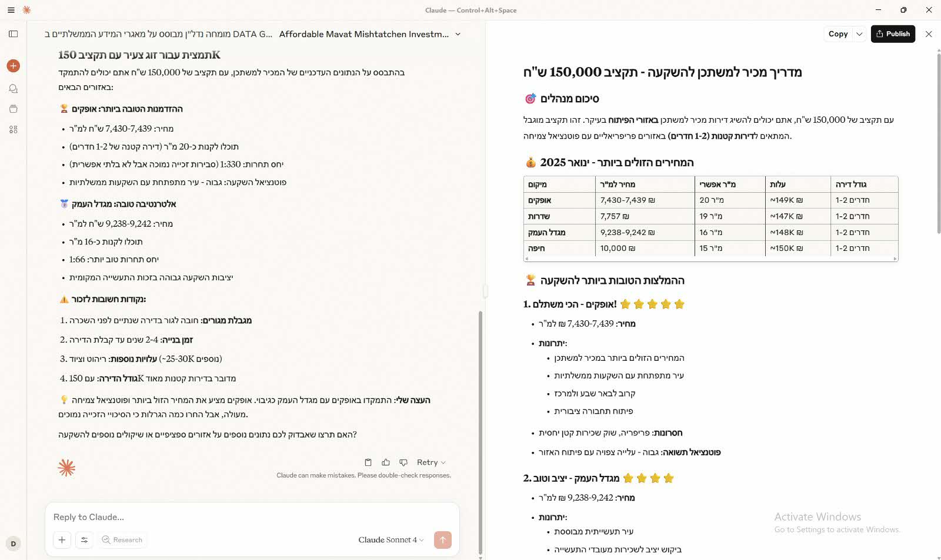The height and width of the screenshot is (560, 941).
Task: Open the artifacts icon in sidebar
Action: pos(14,130)
